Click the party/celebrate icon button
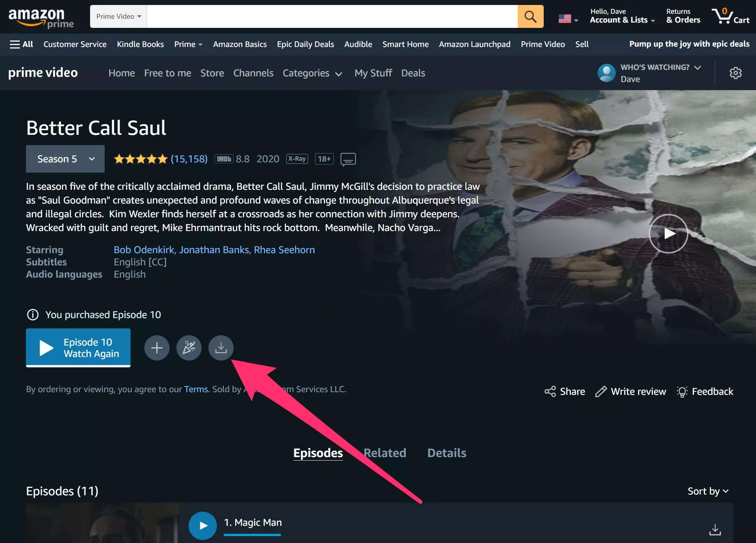756x543 pixels. pyautogui.click(x=189, y=347)
